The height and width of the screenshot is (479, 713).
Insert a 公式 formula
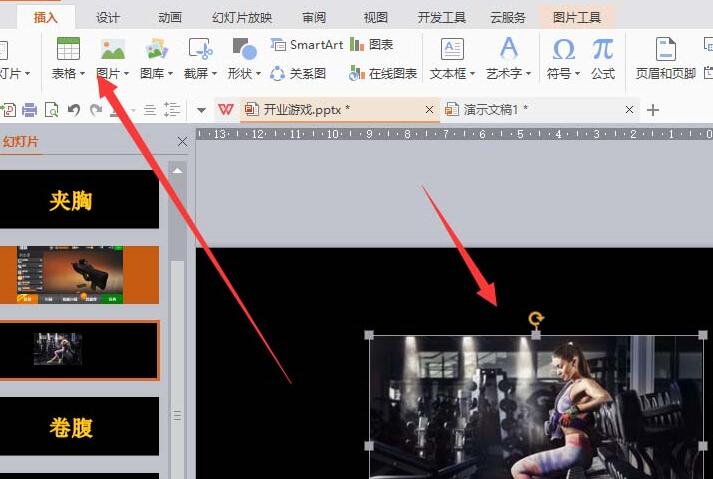[x=603, y=59]
